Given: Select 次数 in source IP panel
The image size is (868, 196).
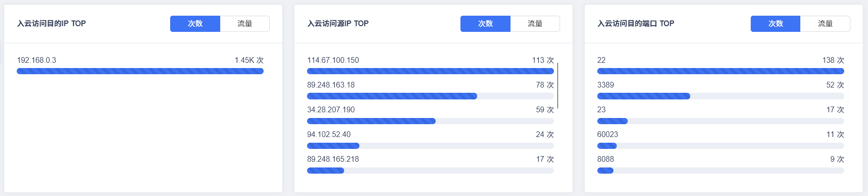Looking at the screenshot, I should pyautogui.click(x=485, y=24).
